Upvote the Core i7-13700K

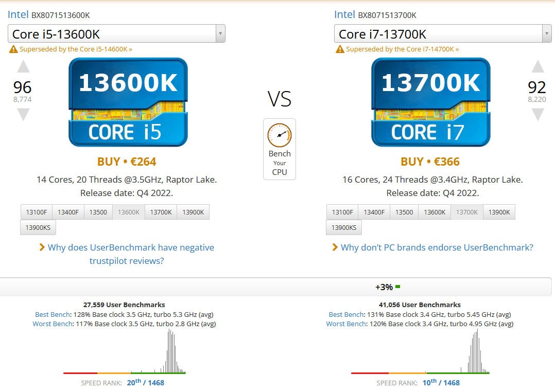[x=537, y=67]
